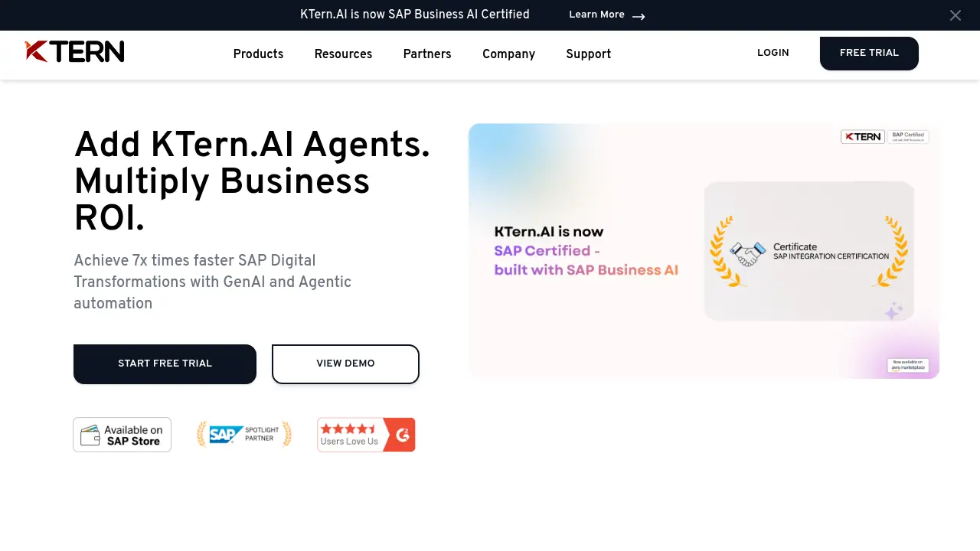Click the Learn More arrow in the banner
Viewport: 980px width, 551px height.
click(639, 15)
